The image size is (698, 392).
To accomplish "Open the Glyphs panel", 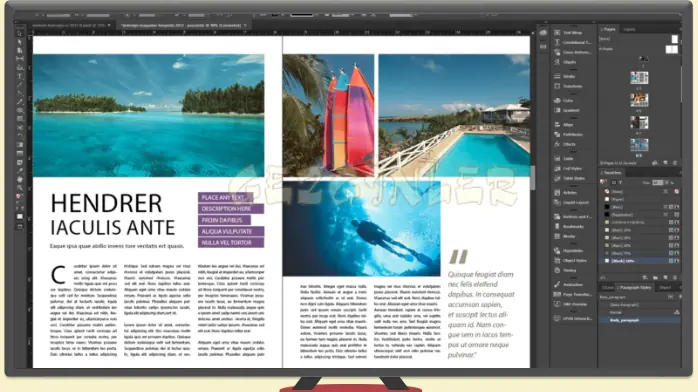I will 565,62.
